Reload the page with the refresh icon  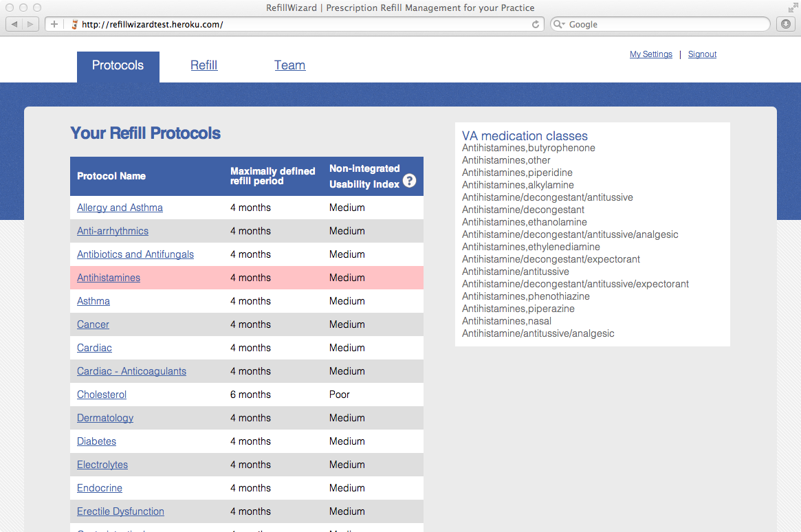point(536,24)
